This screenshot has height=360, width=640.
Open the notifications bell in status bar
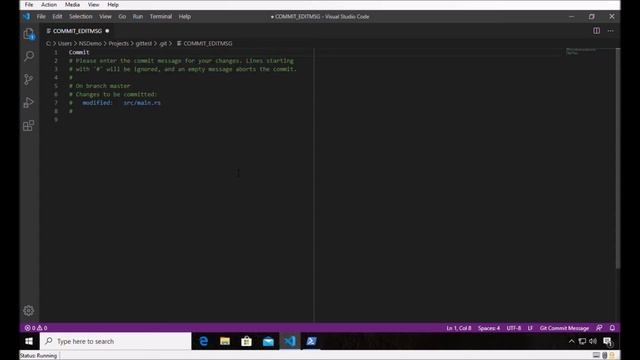[x=612, y=328]
